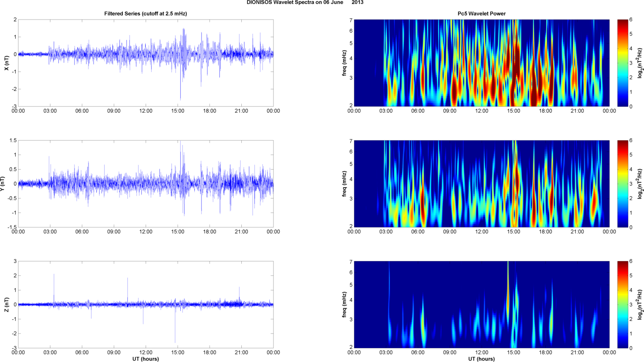The height and width of the screenshot is (362, 644).
Task: Click the colorbar beside the X wavelet spectrogram
Action: (x=623, y=63)
